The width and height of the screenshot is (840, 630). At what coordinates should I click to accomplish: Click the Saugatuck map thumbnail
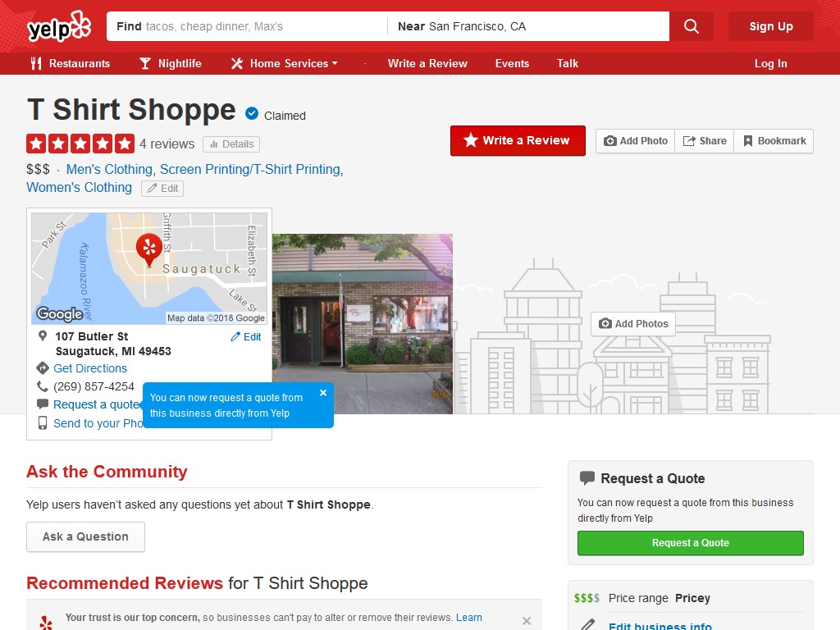coord(149,268)
